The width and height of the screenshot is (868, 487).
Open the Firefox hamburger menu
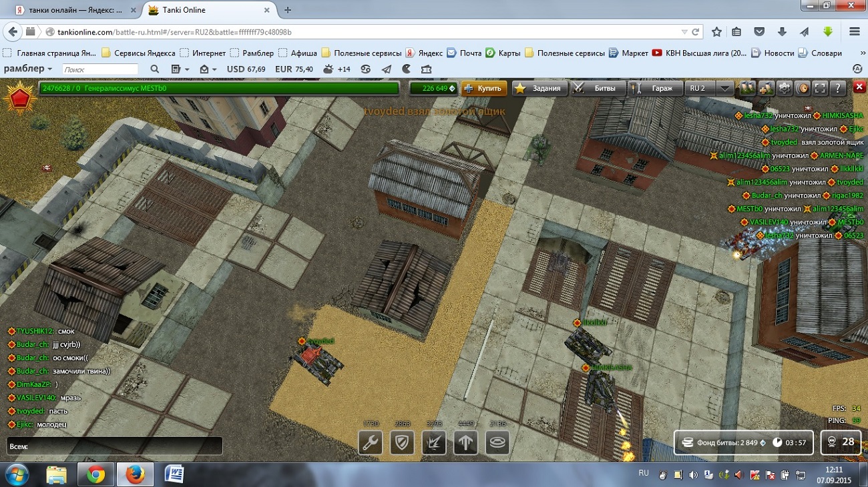854,31
